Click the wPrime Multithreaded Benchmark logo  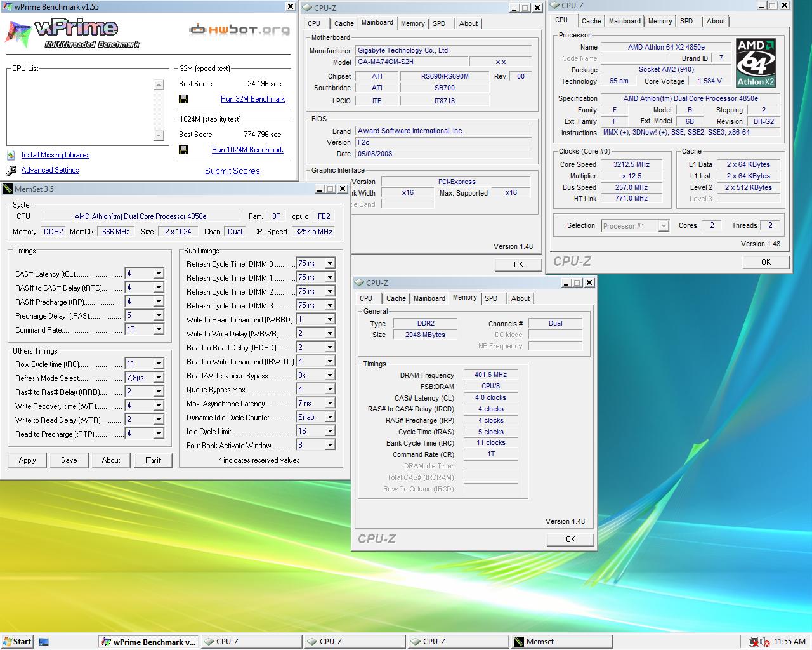(x=71, y=34)
